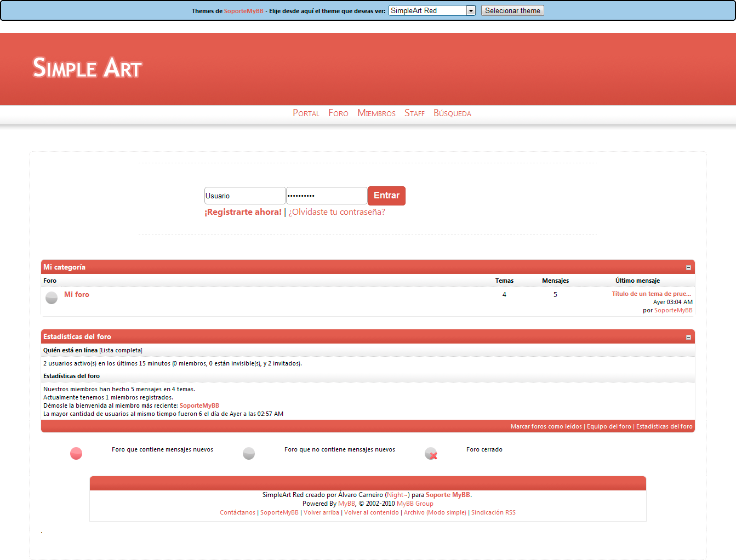The width and height of the screenshot is (736, 560).
Task: Collapse the Mi categoría section
Action: [x=688, y=267]
